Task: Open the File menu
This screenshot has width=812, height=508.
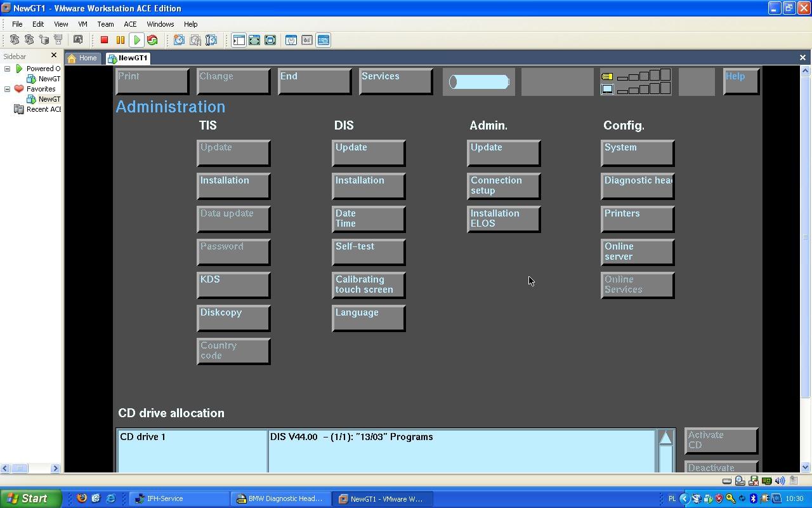Action: coord(17,24)
